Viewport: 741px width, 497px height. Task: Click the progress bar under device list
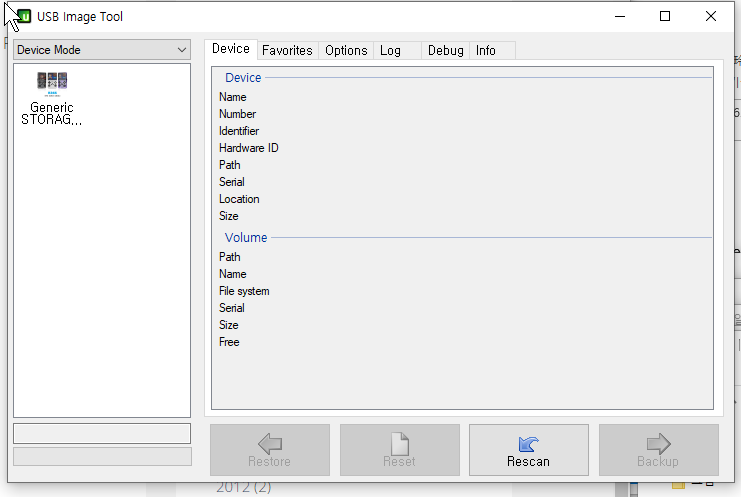tap(103, 457)
